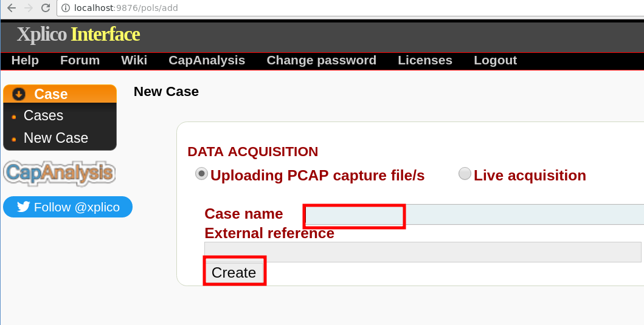Select Uploading PCAP capture file/s radio button
644x325 pixels.
[x=201, y=174]
